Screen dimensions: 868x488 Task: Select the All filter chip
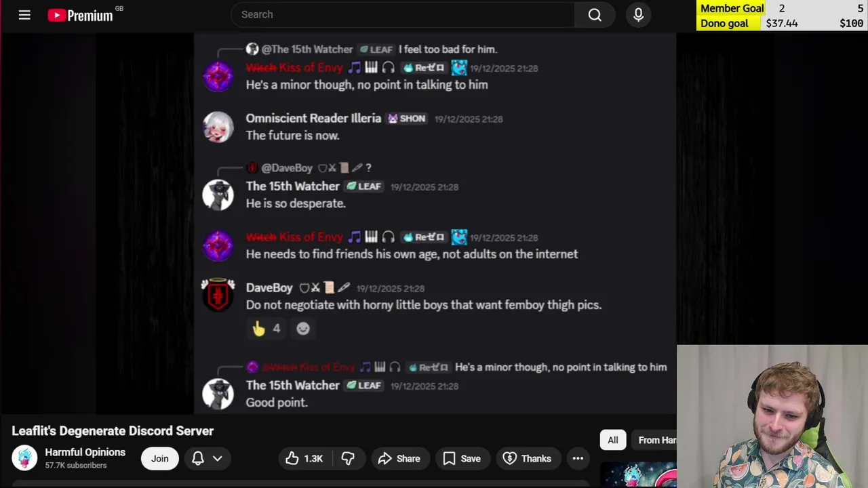[x=613, y=440]
